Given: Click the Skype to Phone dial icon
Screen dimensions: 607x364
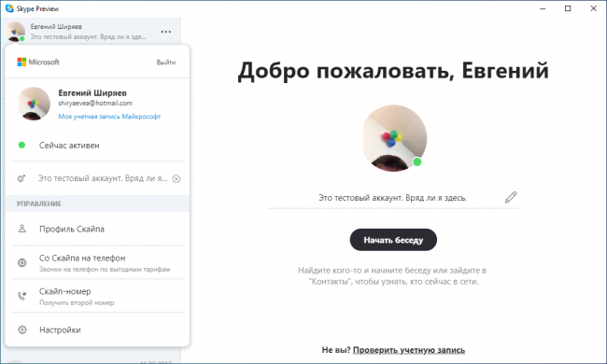Looking at the screenshot, I should click(x=22, y=262).
